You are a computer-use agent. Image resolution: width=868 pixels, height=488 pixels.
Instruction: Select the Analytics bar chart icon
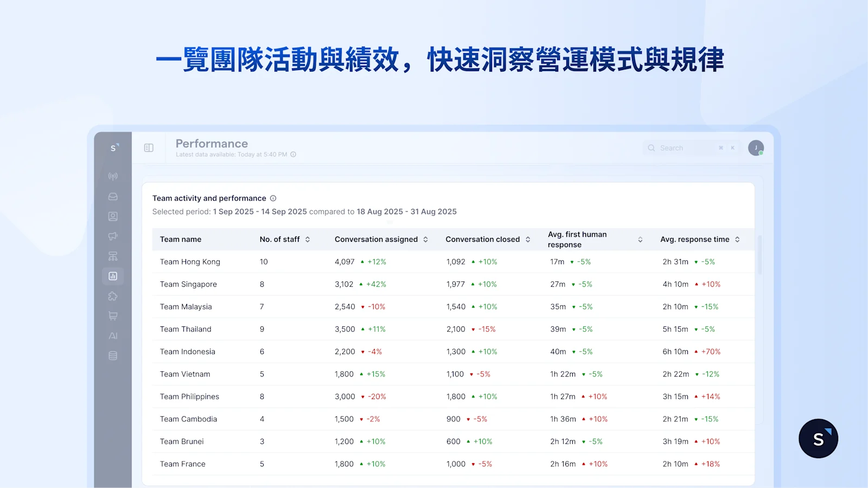113,276
